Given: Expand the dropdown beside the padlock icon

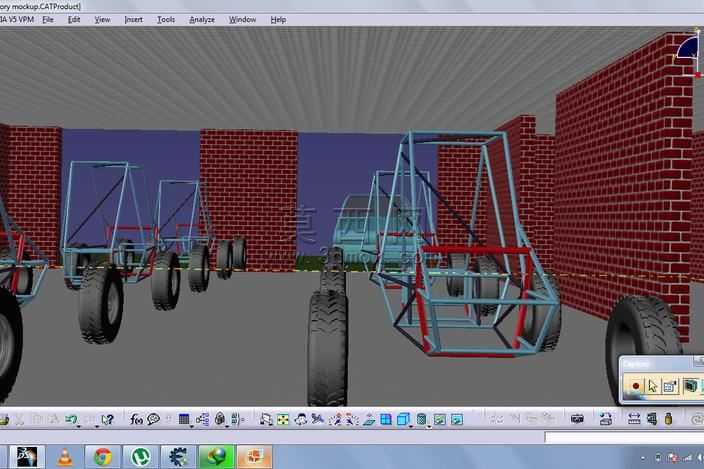Looking at the screenshot, I should coord(227,425).
